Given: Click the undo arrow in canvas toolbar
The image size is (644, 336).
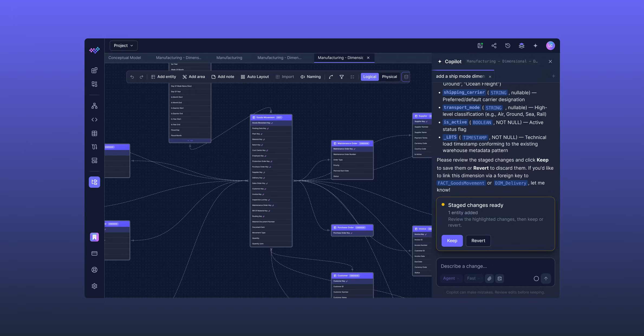Looking at the screenshot, I should tap(132, 77).
